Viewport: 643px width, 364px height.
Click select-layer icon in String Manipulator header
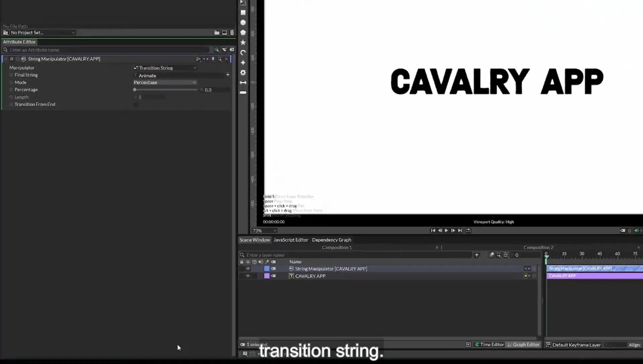coord(220,59)
